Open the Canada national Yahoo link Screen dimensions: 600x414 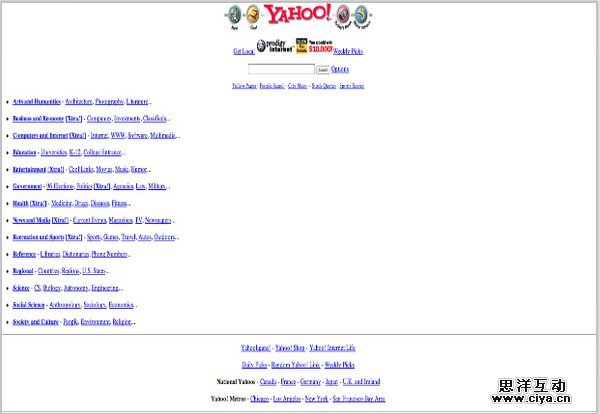(268, 381)
